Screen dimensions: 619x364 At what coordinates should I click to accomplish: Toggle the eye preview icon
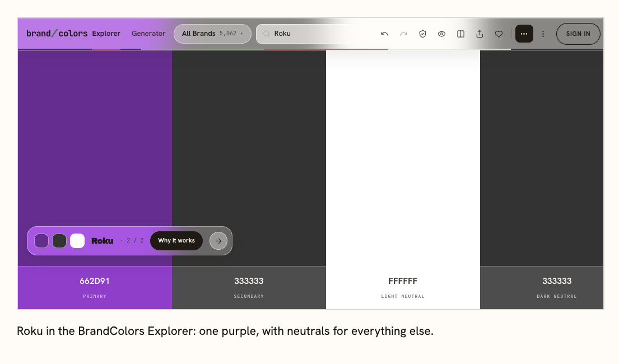coord(442,34)
